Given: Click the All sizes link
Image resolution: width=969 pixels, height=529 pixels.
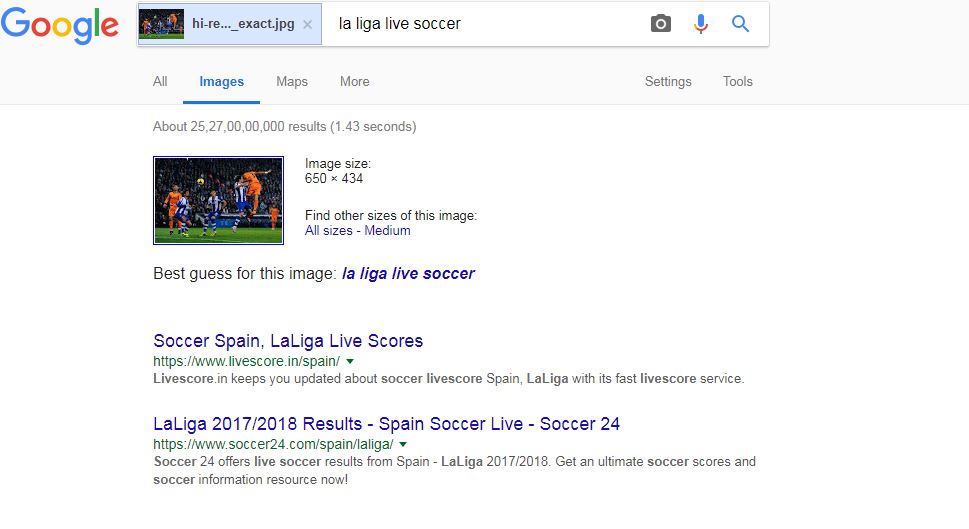Looking at the screenshot, I should tap(328, 231).
